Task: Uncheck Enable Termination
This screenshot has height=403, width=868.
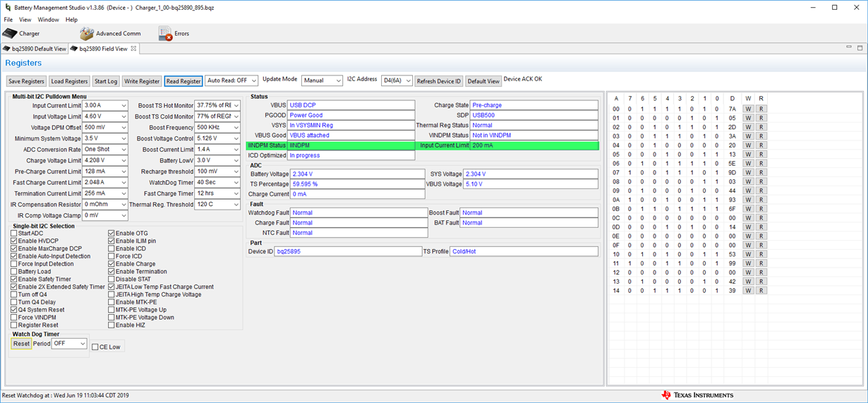Action: 111,272
